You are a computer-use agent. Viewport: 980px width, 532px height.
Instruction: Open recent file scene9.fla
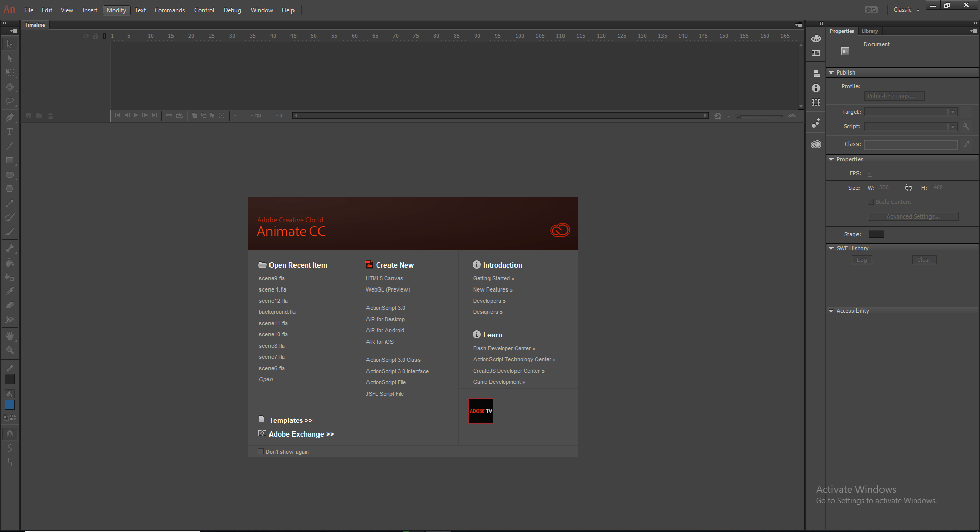coord(272,278)
